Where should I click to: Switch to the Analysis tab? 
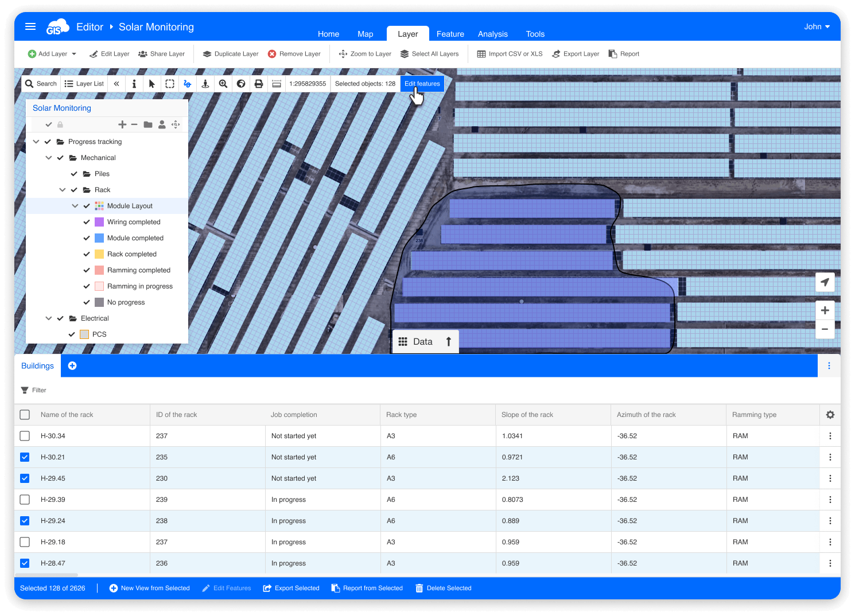point(493,34)
